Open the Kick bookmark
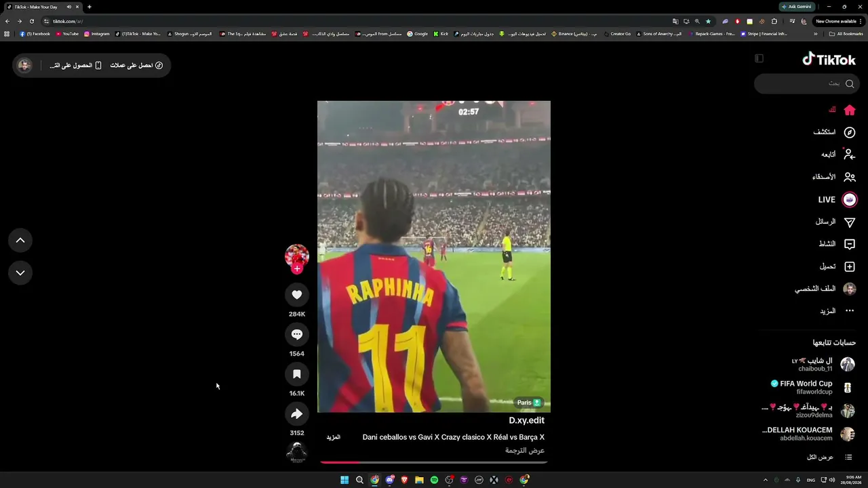 (x=441, y=34)
